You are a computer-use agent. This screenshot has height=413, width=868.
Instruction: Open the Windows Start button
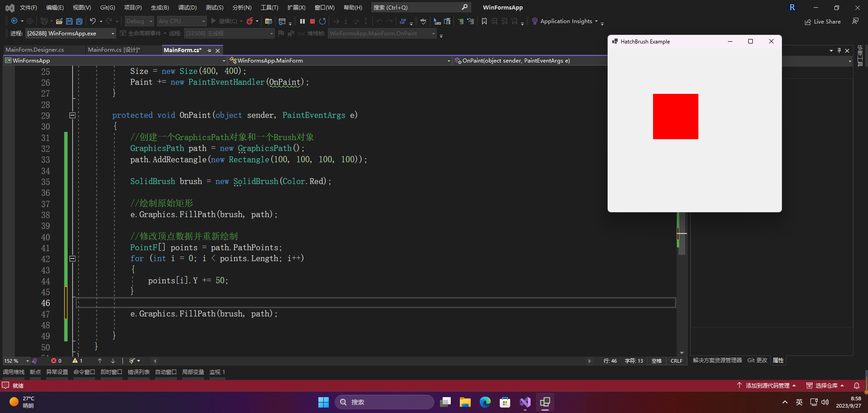pos(323,402)
